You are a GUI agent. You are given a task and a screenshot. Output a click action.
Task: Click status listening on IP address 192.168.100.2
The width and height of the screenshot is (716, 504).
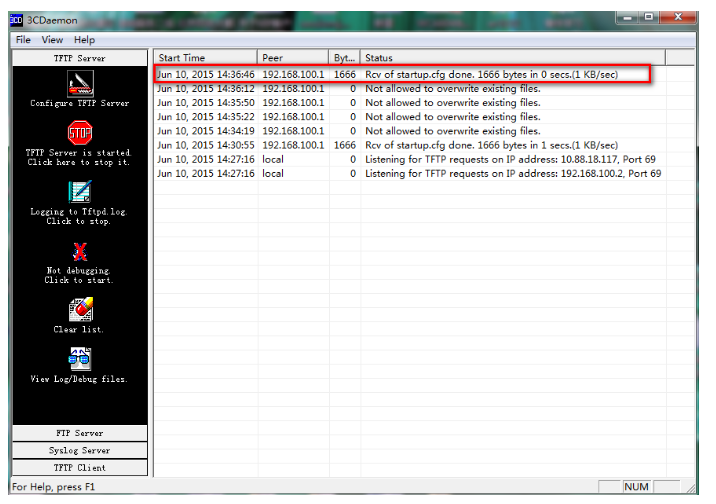tap(513, 173)
